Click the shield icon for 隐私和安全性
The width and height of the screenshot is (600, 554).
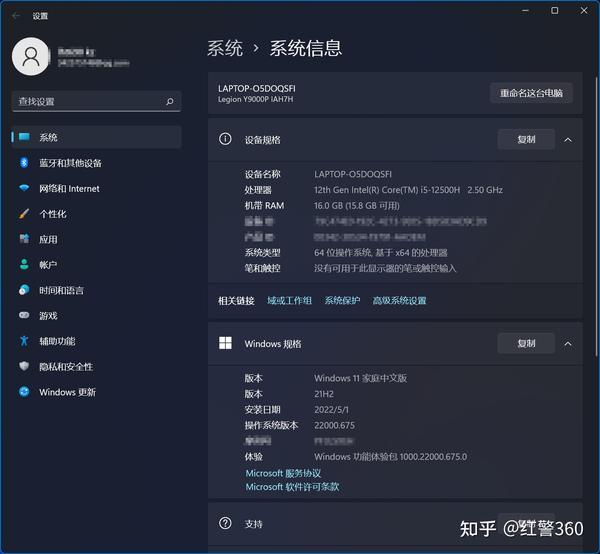(24, 366)
